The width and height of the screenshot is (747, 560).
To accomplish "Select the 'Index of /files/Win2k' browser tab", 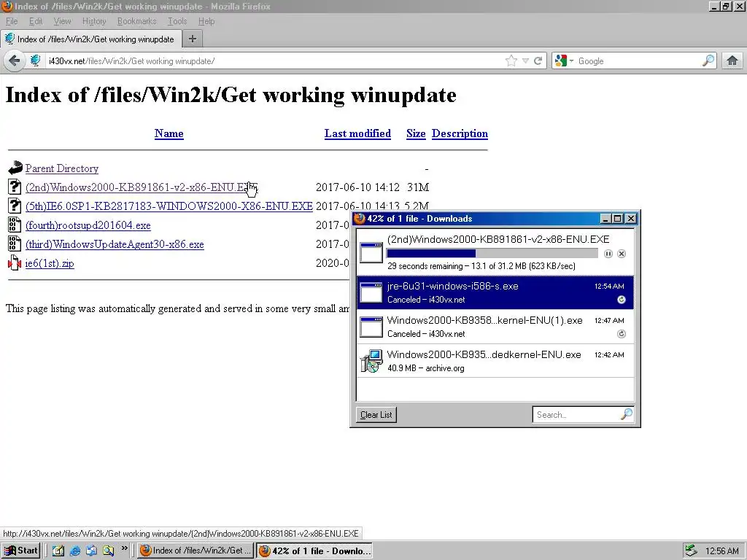I will point(90,39).
